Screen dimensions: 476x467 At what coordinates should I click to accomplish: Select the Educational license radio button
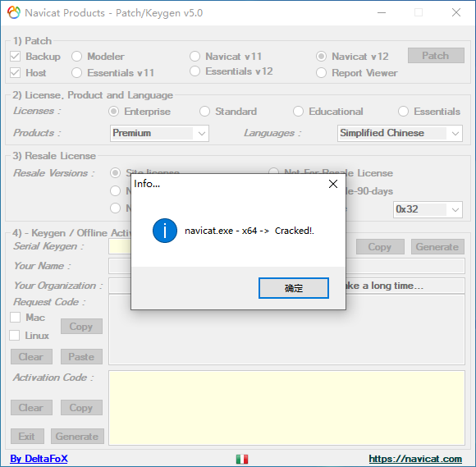pyautogui.click(x=298, y=112)
